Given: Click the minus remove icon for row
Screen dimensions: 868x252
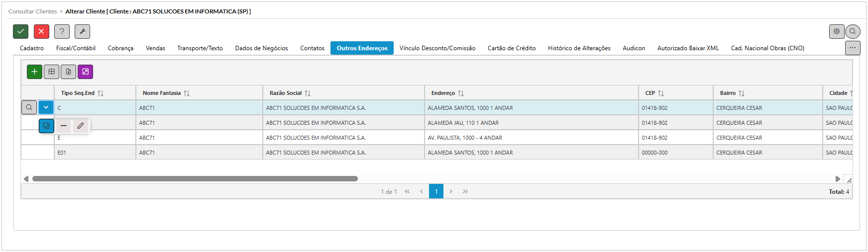Looking at the screenshot, I should tap(64, 126).
